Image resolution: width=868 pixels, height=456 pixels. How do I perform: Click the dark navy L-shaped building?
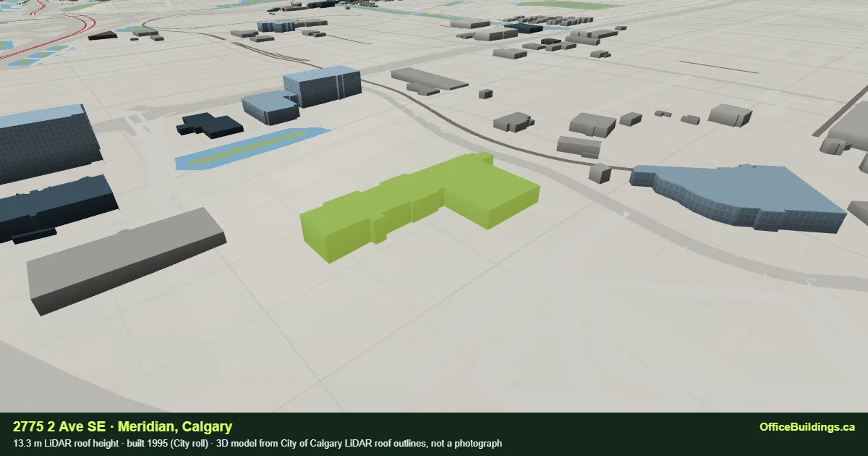(x=210, y=127)
